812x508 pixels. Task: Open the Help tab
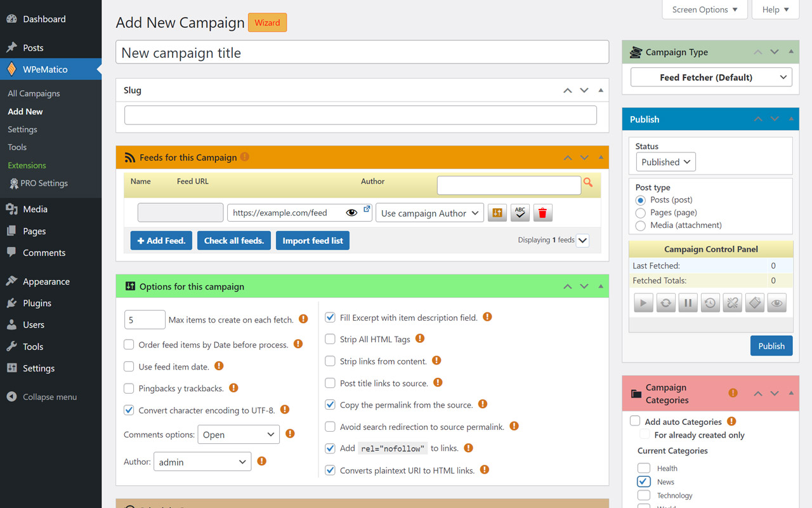(776, 10)
